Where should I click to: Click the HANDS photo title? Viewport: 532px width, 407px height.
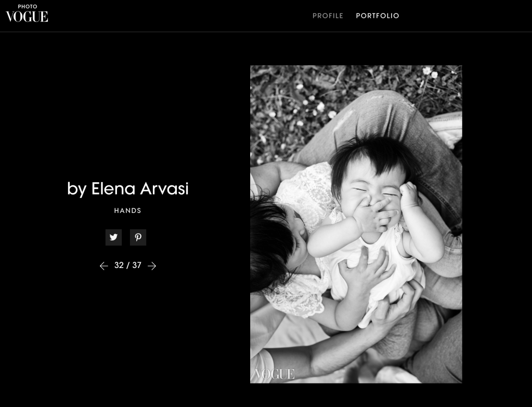(127, 210)
